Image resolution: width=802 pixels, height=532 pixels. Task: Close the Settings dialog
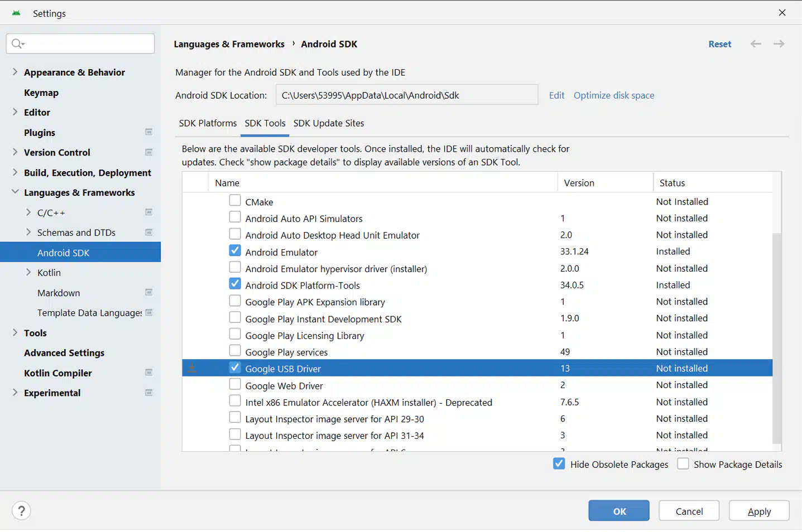tap(782, 13)
